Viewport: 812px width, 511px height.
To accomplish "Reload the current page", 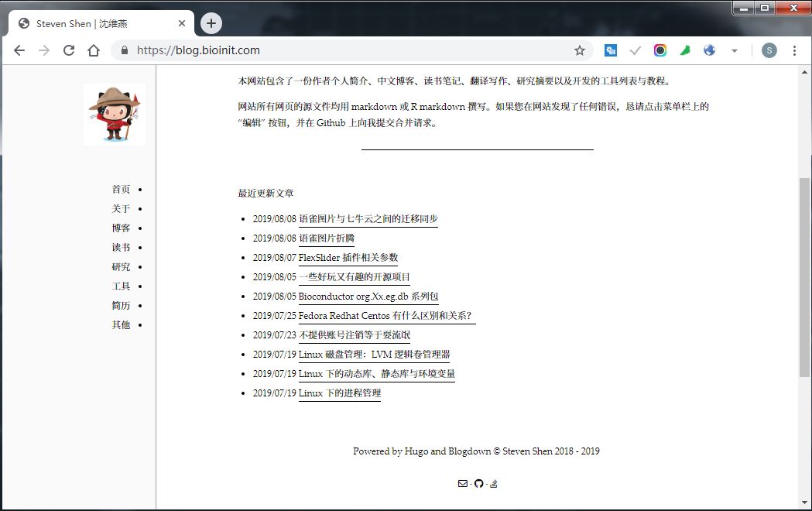I will click(69, 50).
